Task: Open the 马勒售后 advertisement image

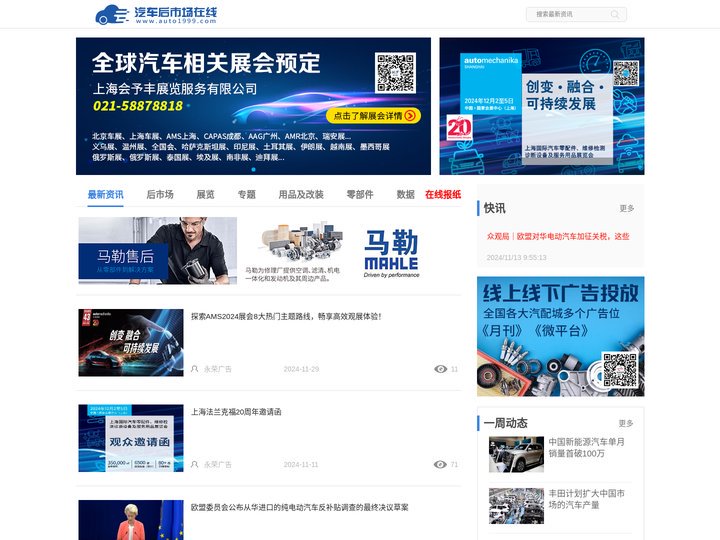Action: point(158,251)
